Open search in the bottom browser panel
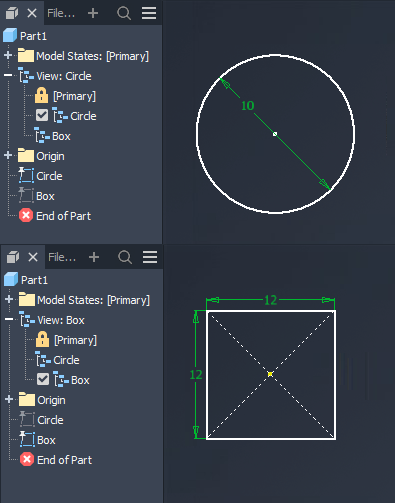 pos(125,257)
